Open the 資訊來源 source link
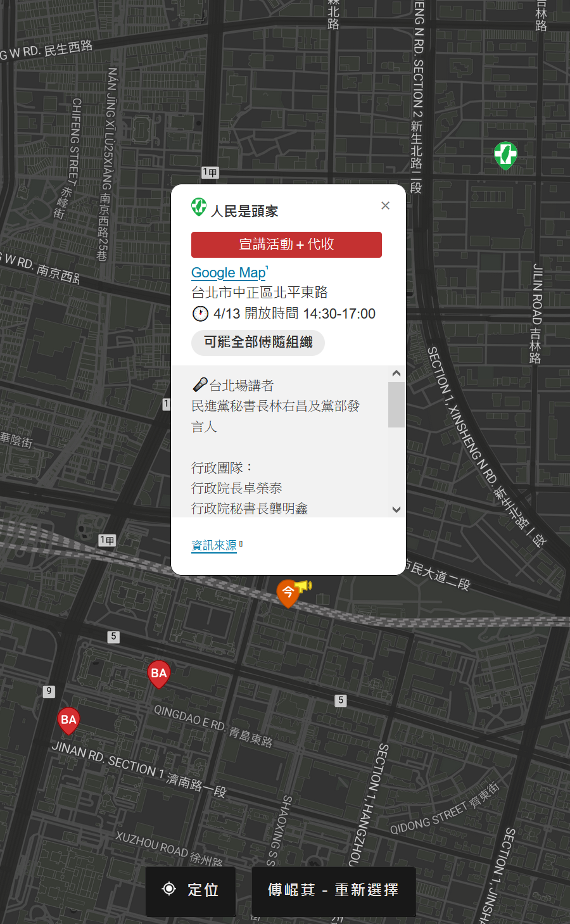570x924 pixels. 214,545
